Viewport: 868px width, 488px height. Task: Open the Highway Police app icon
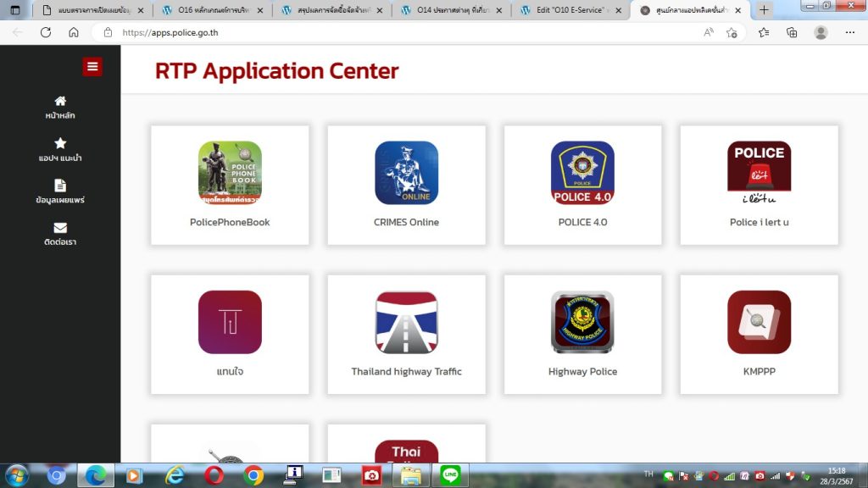click(582, 322)
